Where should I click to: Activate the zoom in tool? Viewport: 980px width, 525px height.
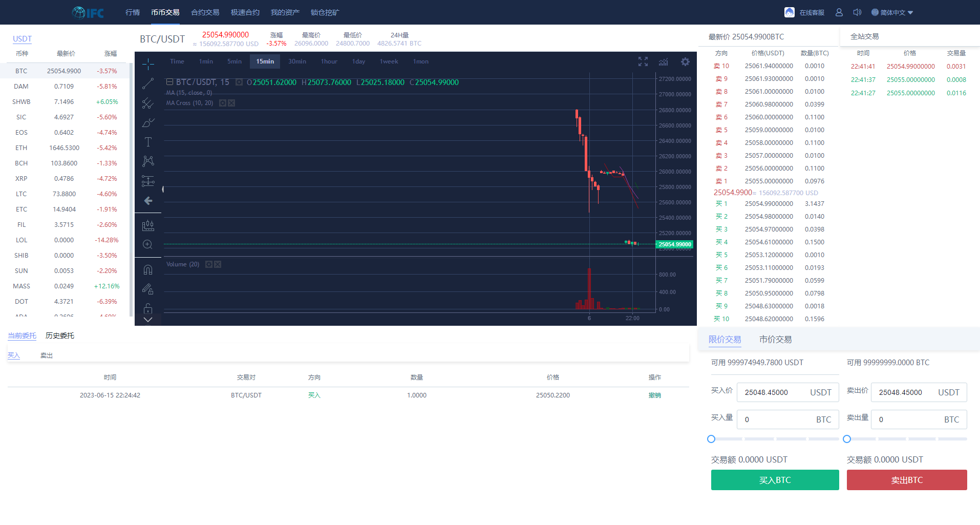[x=148, y=245]
